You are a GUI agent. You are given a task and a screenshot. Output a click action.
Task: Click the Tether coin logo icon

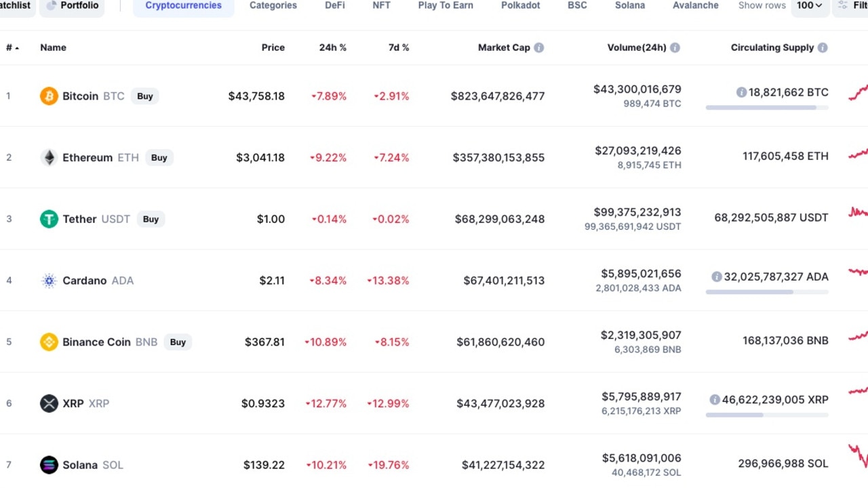click(x=49, y=219)
